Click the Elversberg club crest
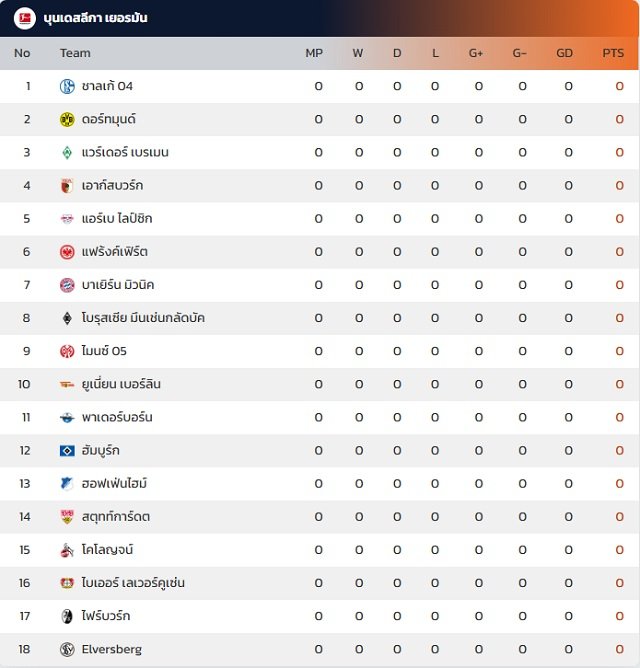Screen dimensions: 640x668 pos(67,649)
